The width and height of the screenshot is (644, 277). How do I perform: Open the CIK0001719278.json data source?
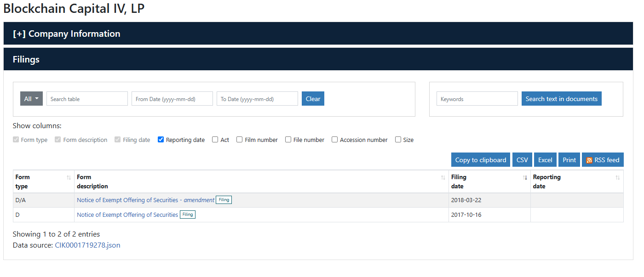tap(87, 245)
